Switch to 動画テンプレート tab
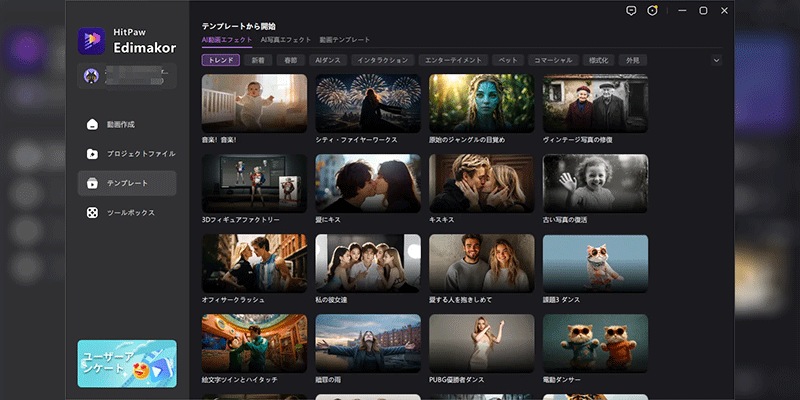Image resolution: width=800 pixels, height=400 pixels. (x=345, y=40)
